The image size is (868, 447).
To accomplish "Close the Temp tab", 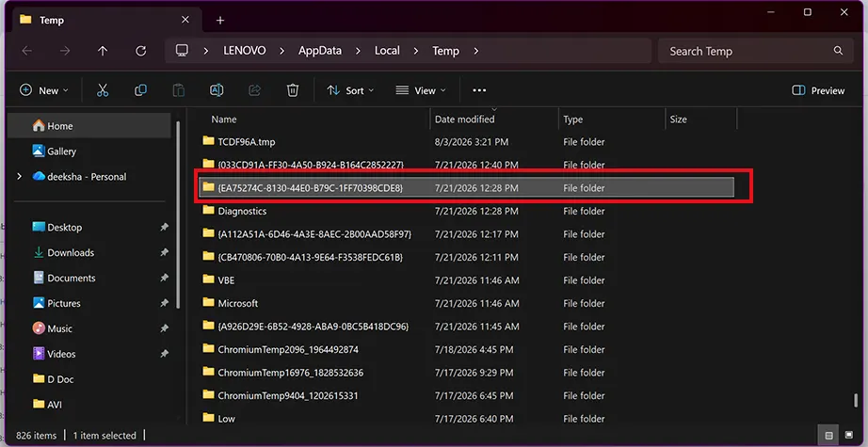I will tap(185, 20).
